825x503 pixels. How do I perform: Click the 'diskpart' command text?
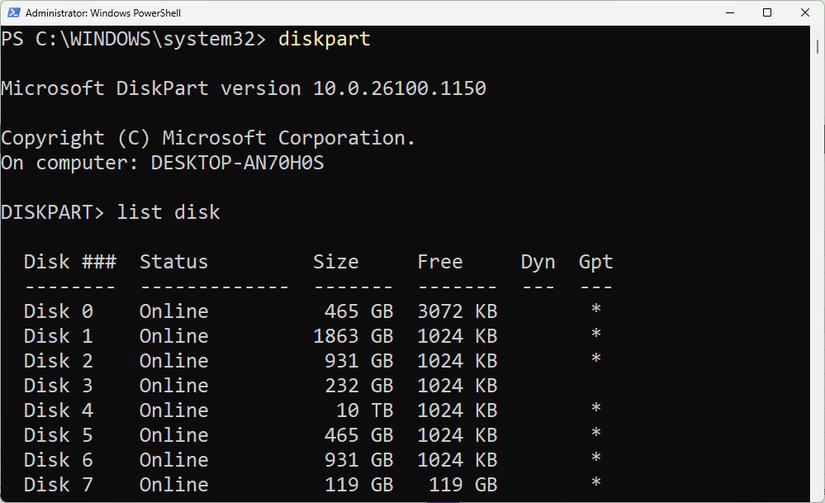324,39
